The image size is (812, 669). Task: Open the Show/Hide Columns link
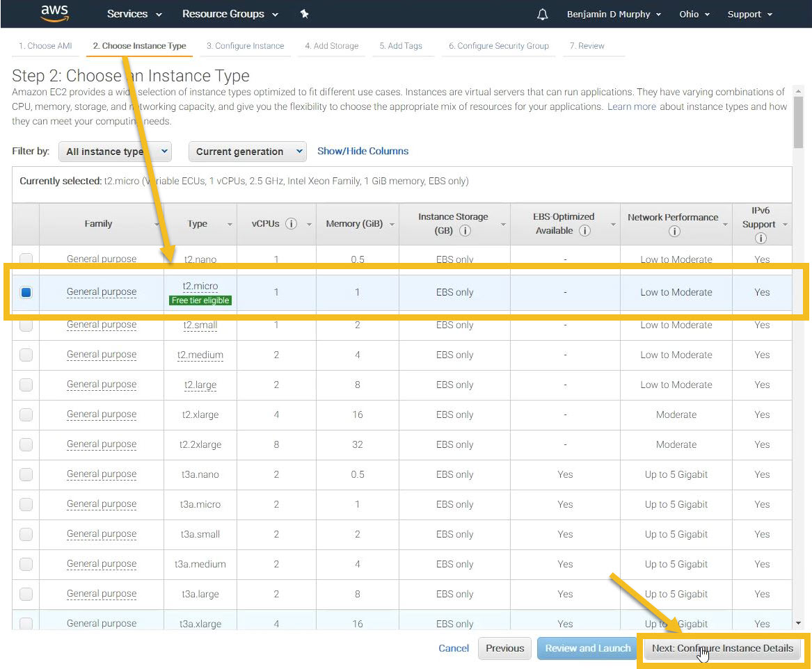click(363, 151)
